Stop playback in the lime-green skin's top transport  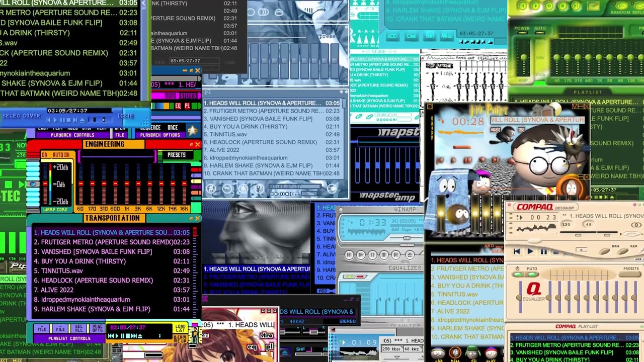coord(562,7)
